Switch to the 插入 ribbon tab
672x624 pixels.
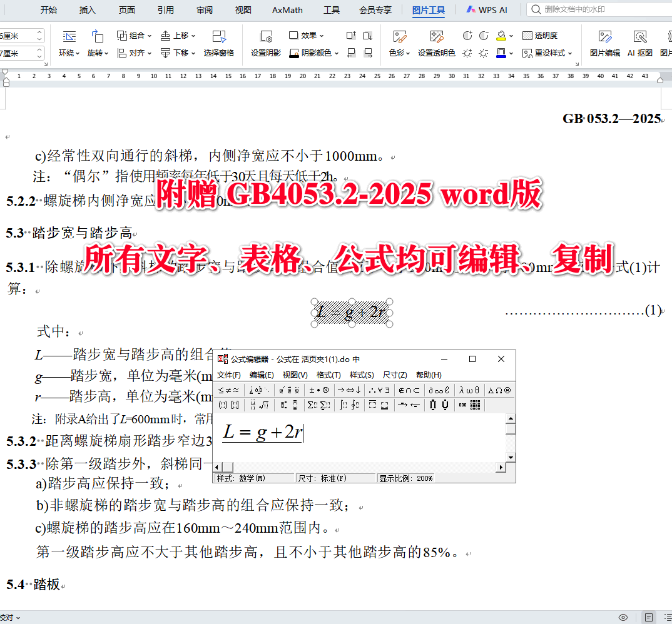(x=88, y=9)
